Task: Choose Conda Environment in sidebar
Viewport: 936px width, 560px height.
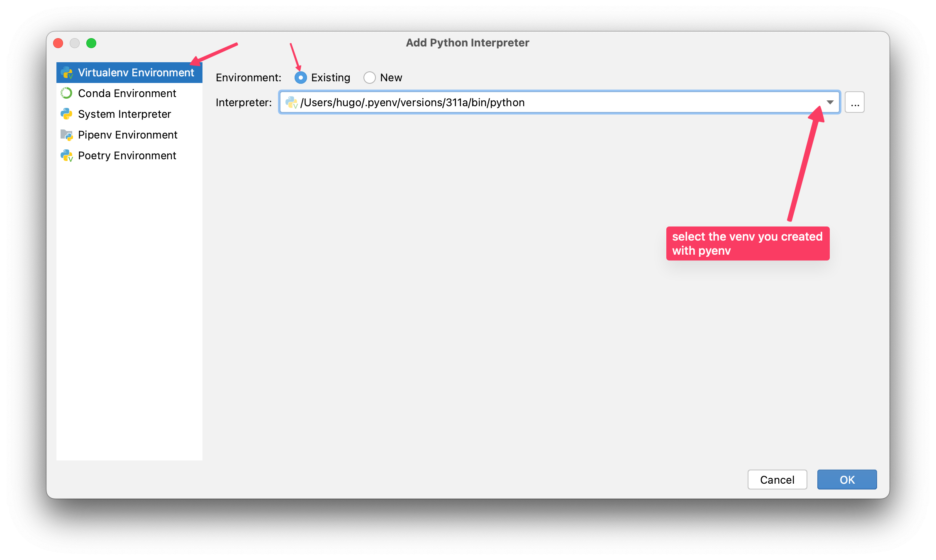Action: (x=127, y=93)
